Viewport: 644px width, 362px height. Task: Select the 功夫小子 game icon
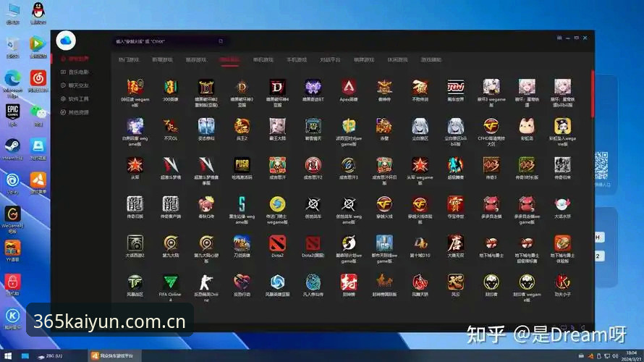pos(562,282)
